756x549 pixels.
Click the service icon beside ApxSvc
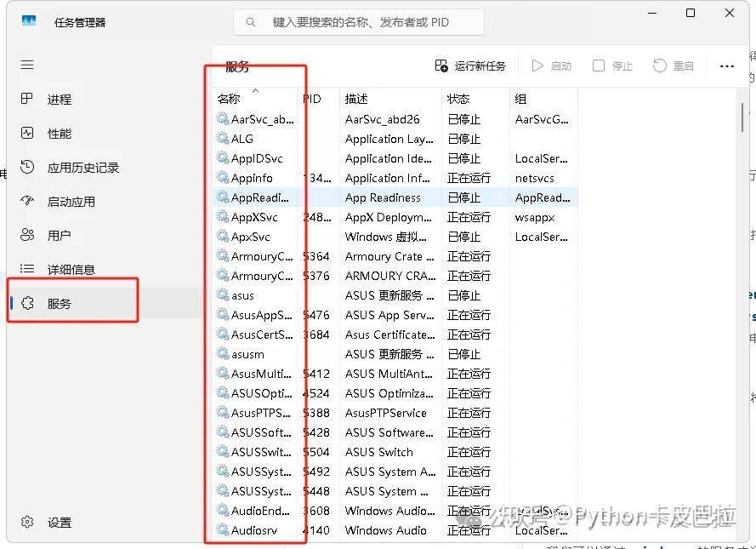223,237
